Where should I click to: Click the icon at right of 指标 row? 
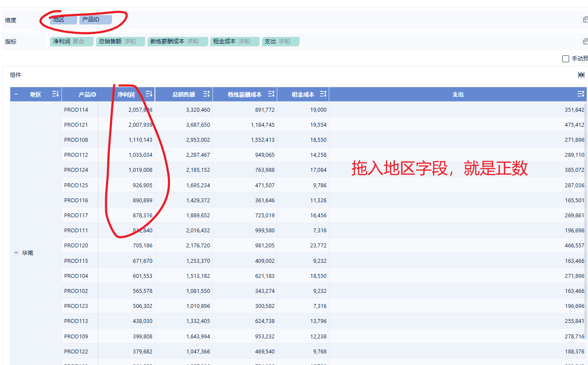[585, 42]
